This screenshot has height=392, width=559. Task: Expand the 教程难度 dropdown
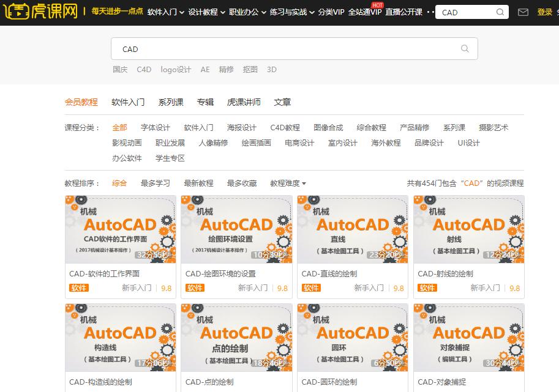tap(285, 183)
